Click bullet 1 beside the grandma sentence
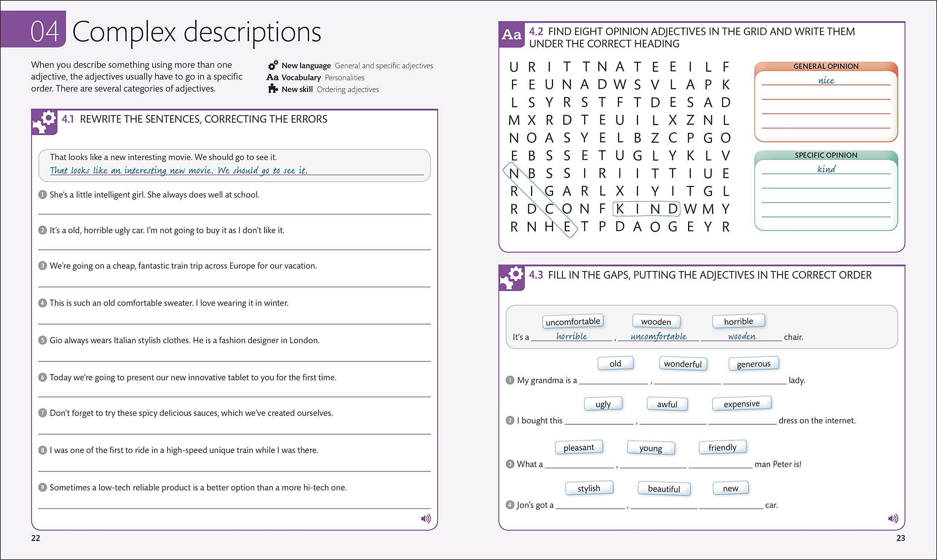 pyautogui.click(x=510, y=380)
